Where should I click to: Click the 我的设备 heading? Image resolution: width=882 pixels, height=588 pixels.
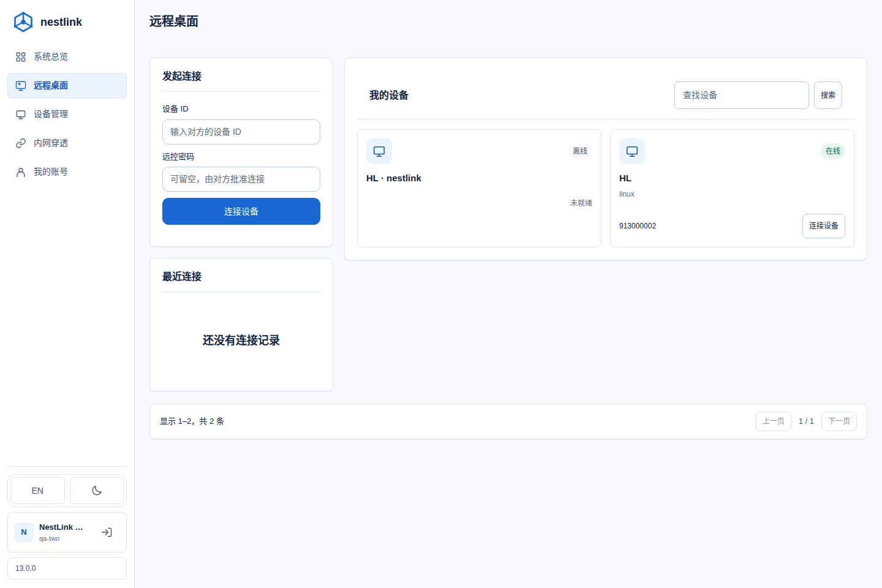pos(389,96)
